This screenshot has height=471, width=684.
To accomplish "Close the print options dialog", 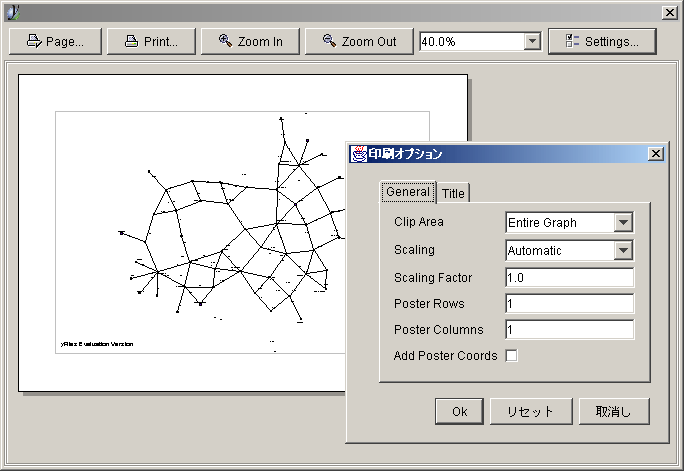I will point(655,154).
